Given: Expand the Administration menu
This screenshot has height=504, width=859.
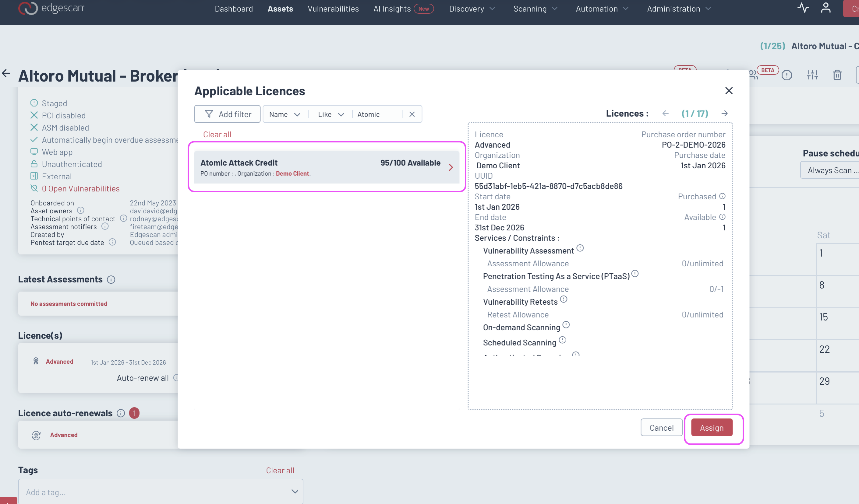Looking at the screenshot, I should click(x=679, y=9).
